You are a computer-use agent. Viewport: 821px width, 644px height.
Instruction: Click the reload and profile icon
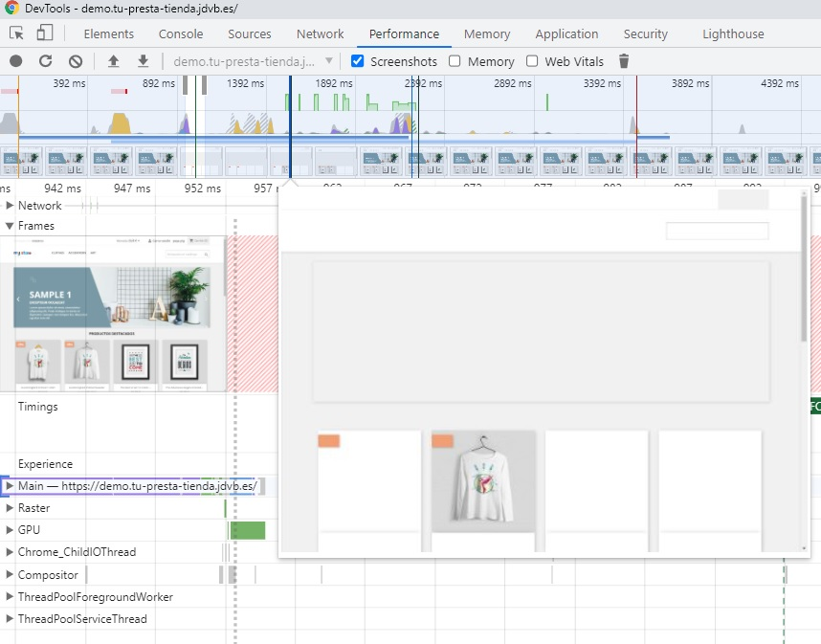point(46,61)
